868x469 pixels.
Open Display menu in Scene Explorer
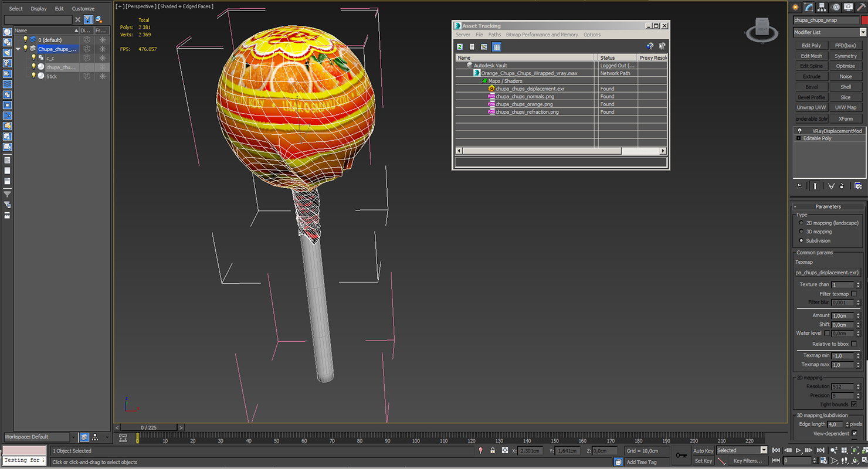click(39, 9)
